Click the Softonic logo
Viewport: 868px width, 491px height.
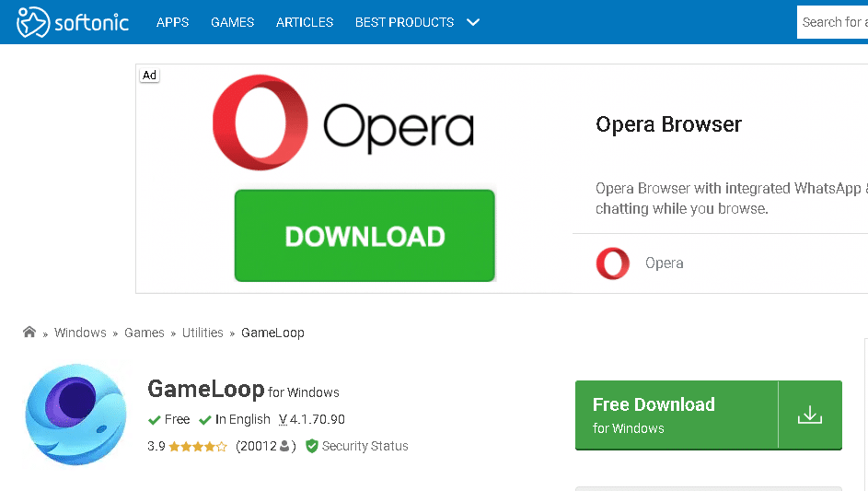73,22
